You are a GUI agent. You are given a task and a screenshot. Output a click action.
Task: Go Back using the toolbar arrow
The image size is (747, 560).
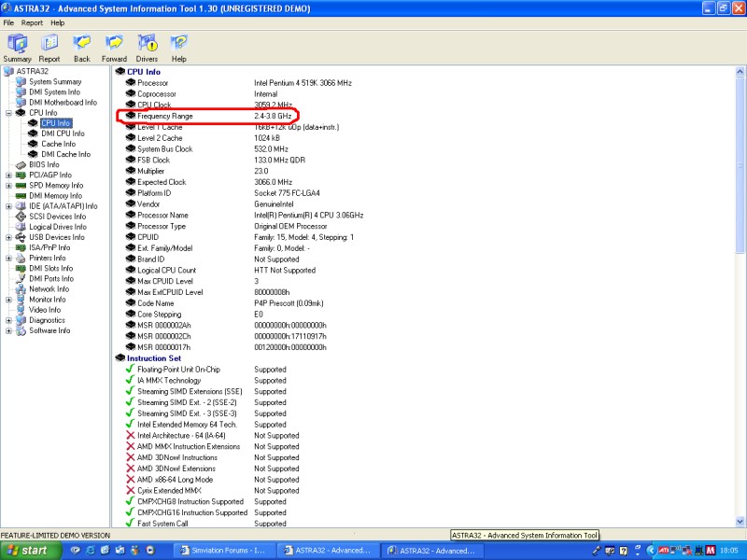[x=82, y=49]
